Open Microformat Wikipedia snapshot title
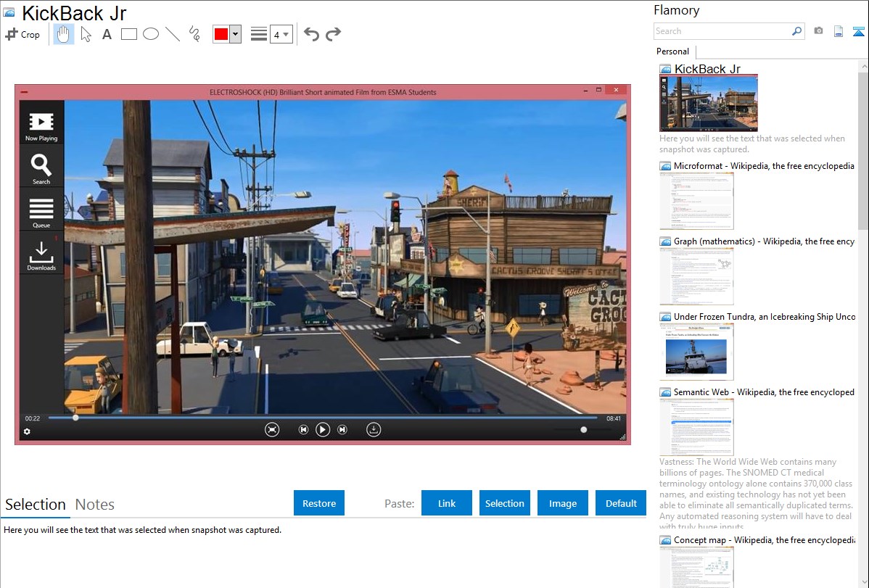The width and height of the screenshot is (869, 588). click(x=764, y=166)
